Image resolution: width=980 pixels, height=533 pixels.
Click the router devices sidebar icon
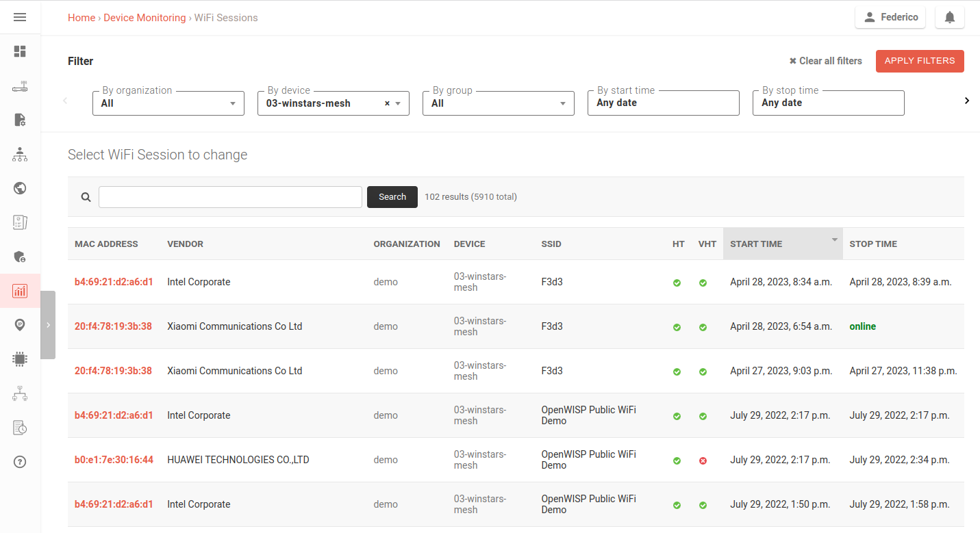pos(20,86)
